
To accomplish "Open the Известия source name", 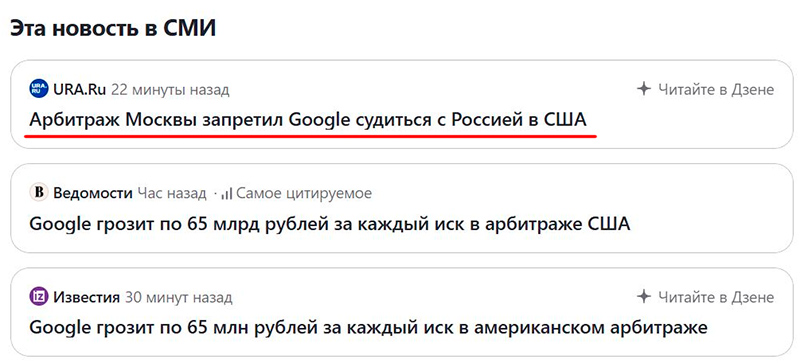I will coord(86,297).
